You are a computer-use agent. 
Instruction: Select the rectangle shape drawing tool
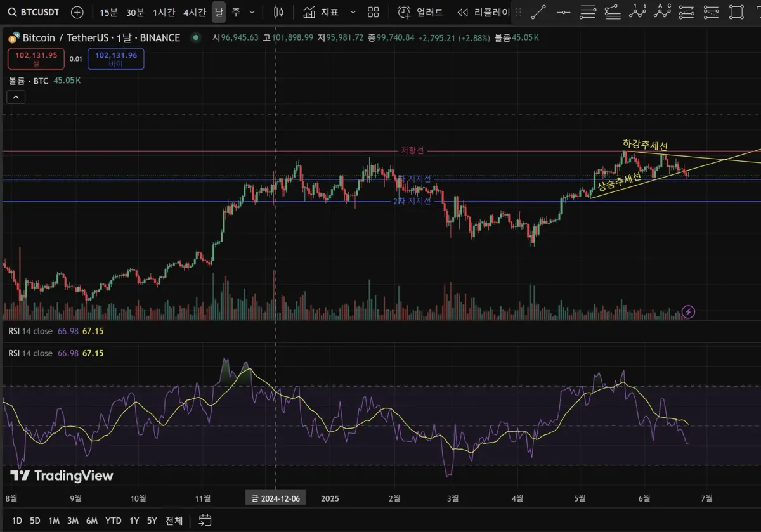[x=736, y=12]
